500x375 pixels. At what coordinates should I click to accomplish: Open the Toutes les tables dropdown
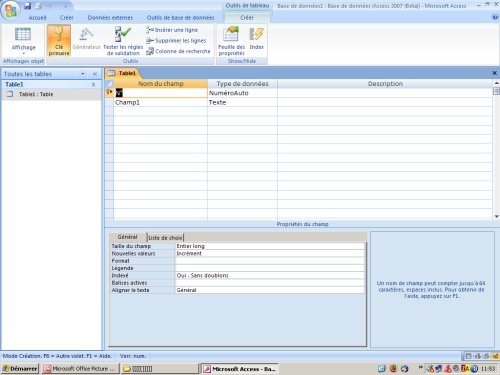[x=83, y=74]
